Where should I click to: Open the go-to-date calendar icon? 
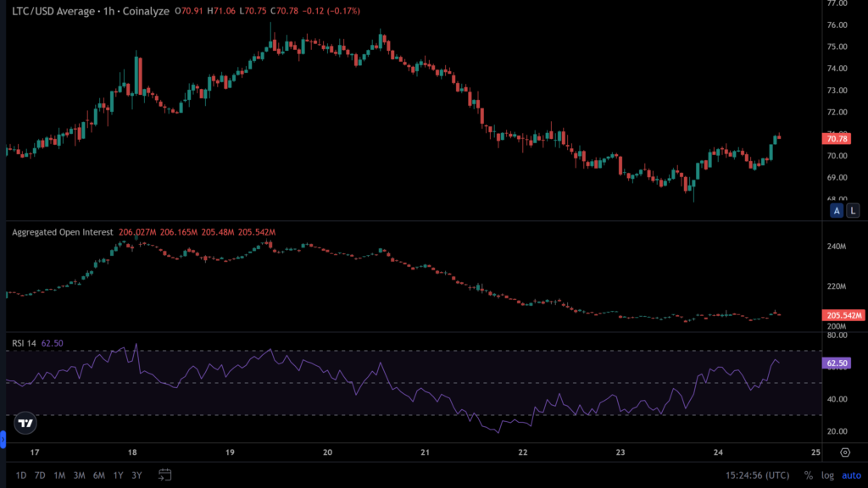[x=165, y=475]
